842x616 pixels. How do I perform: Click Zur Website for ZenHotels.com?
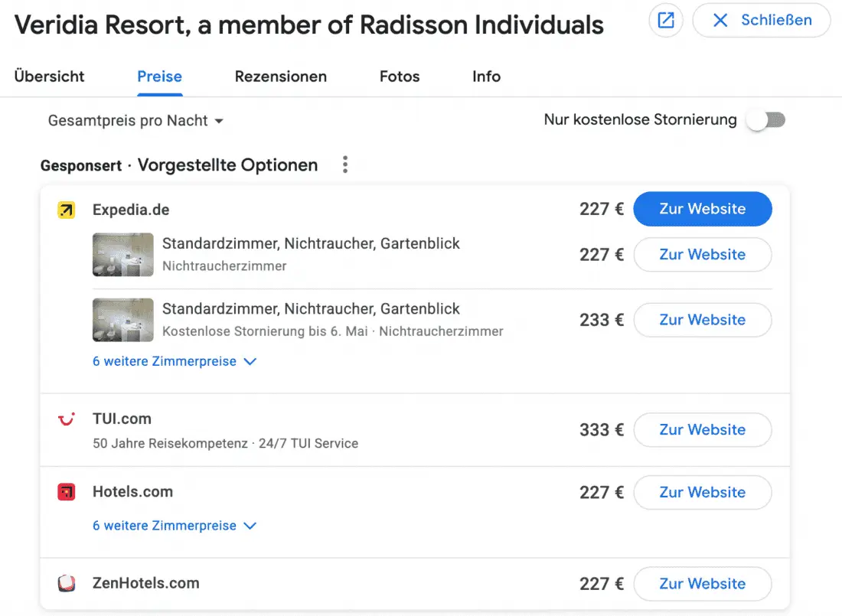702,584
